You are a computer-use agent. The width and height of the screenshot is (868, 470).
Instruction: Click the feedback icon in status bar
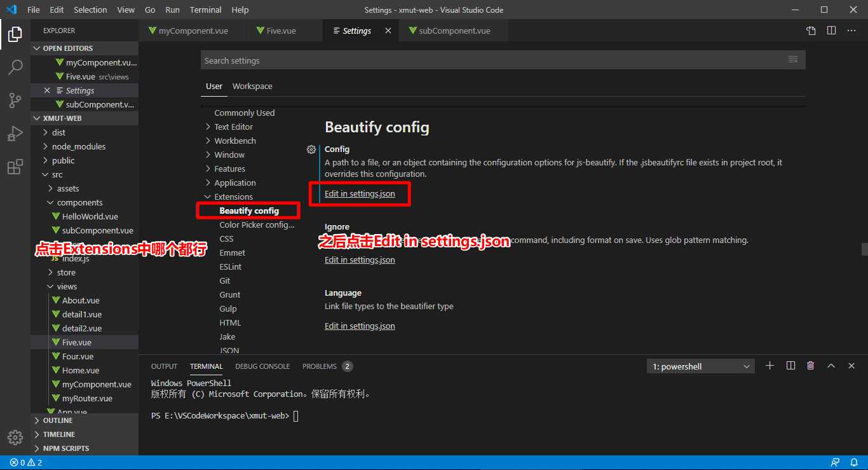click(x=836, y=462)
